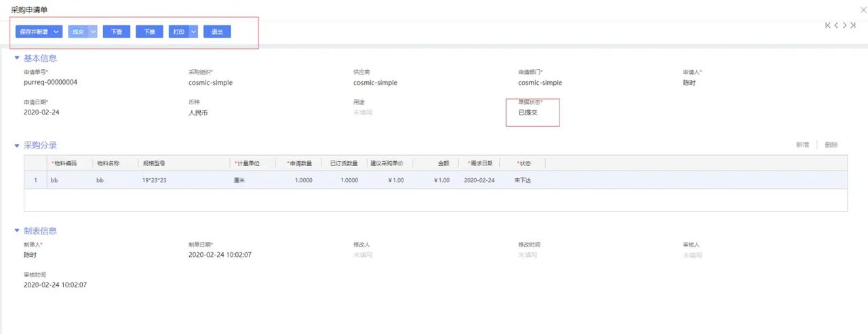868x334 pixels.
Task: Go to the last record icon
Action: point(854,25)
